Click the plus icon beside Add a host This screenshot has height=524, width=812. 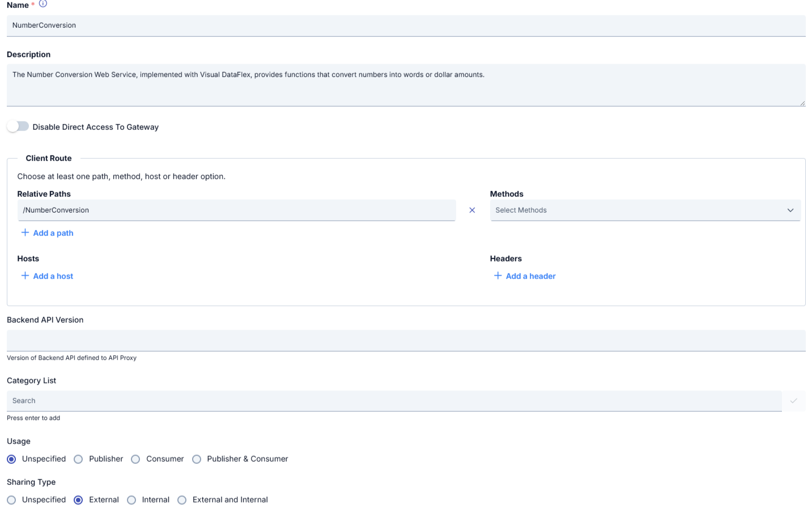coord(25,276)
